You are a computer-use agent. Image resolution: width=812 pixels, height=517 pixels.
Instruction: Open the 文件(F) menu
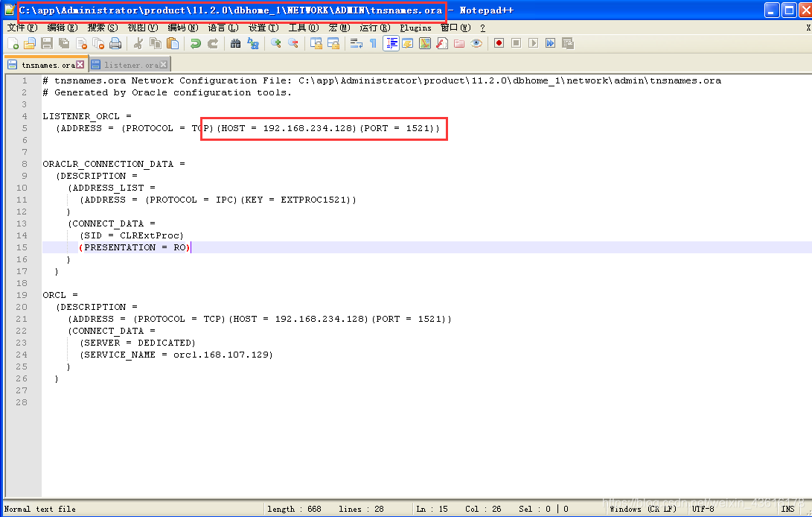pyautogui.click(x=22, y=28)
